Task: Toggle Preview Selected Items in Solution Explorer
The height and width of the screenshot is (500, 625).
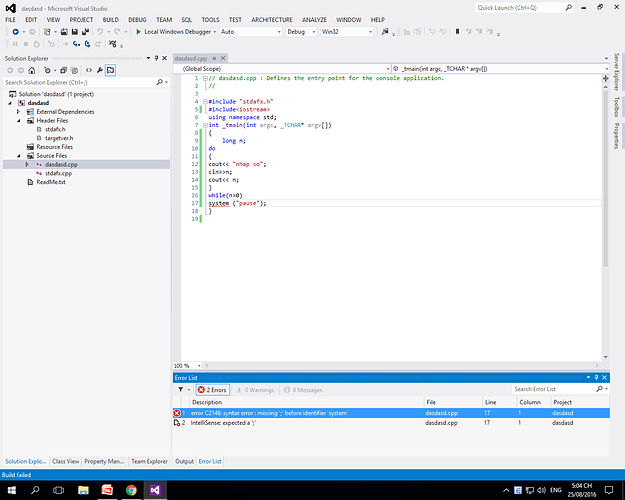Action: (110, 71)
